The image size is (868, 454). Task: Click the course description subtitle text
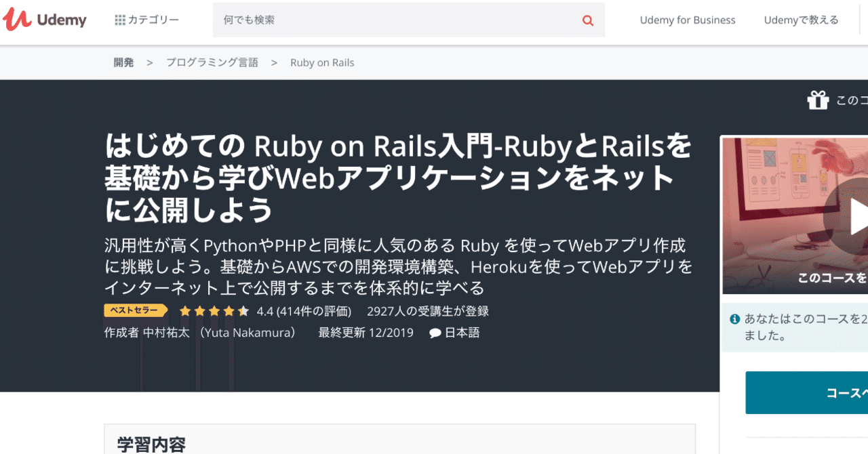(399, 266)
